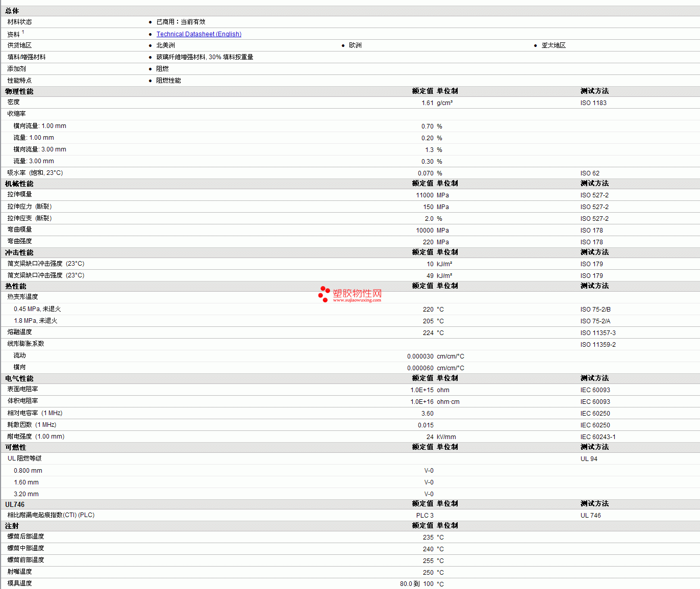This screenshot has width=700, height=589.
Task: Select the 填料/增强材料 row label
Action: coord(27,57)
